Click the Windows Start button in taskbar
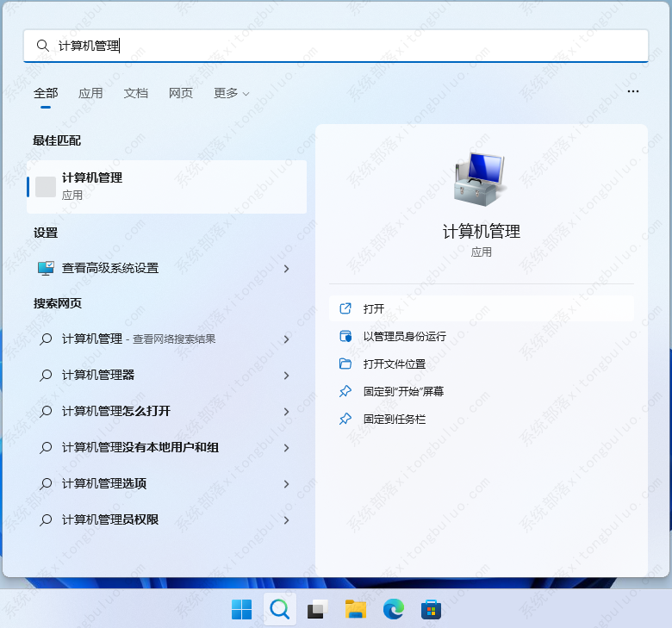This screenshot has height=628, width=672. click(x=241, y=610)
